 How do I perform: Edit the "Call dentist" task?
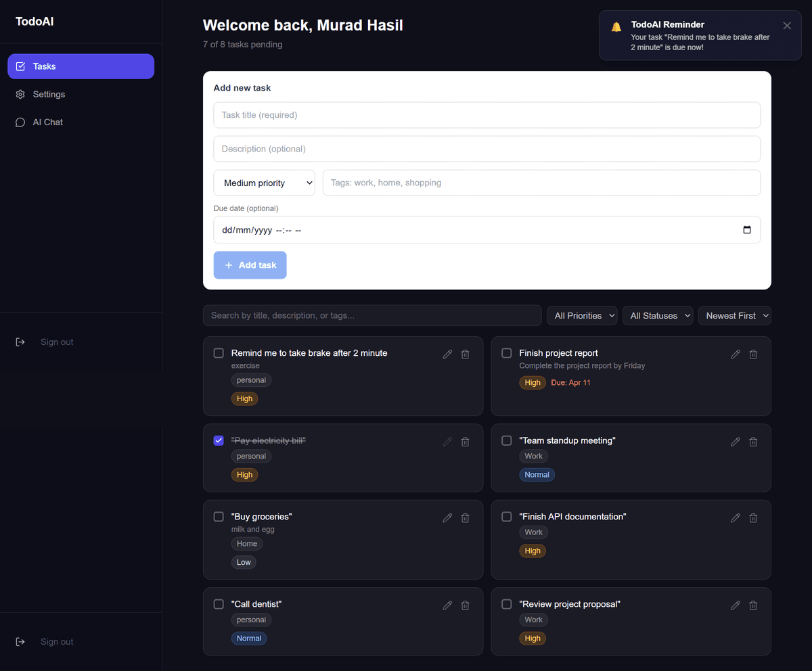point(447,605)
